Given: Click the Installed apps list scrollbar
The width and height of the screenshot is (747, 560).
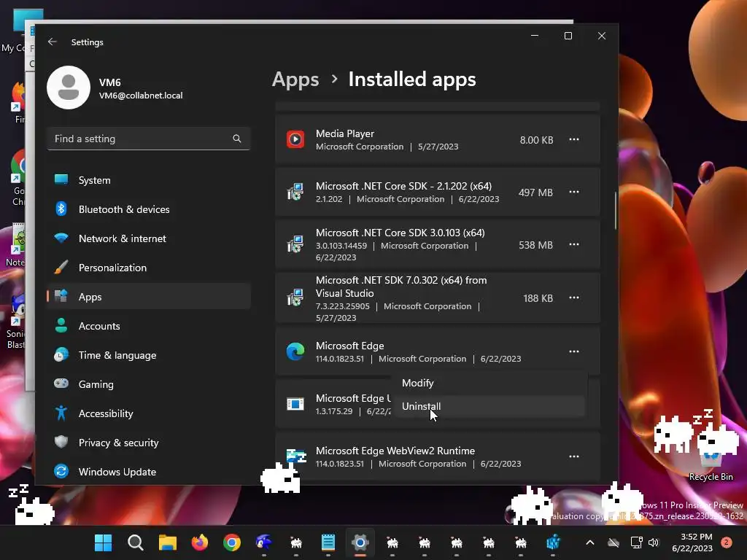Looking at the screenshot, I should click(x=616, y=211).
